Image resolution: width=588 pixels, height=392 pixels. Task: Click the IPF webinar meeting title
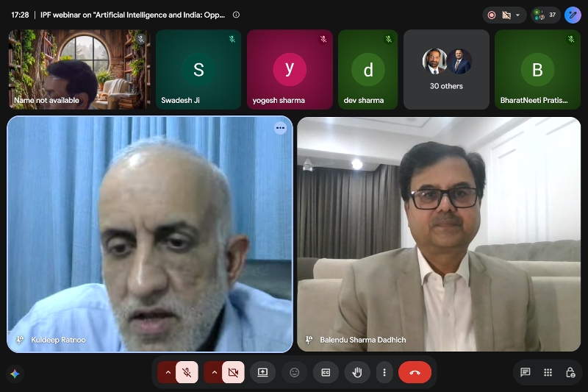(133, 15)
